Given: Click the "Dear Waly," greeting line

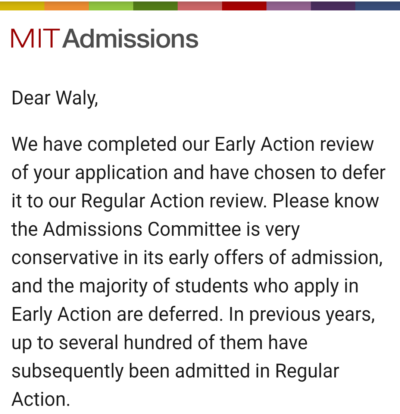Looking at the screenshot, I should pos(55,99).
